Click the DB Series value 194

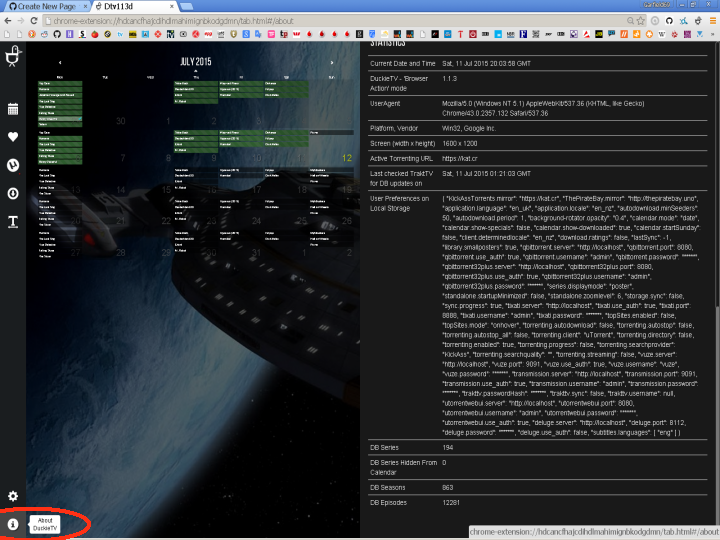448,447
